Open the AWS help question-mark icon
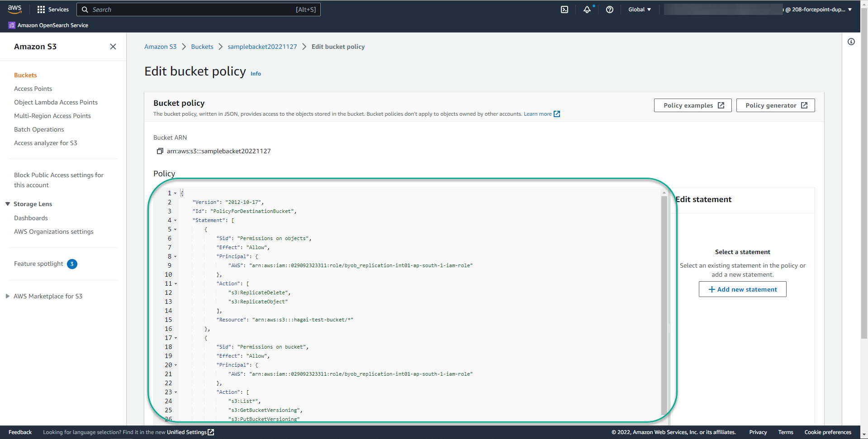Screen dimensions: 868x439 click(609, 9)
